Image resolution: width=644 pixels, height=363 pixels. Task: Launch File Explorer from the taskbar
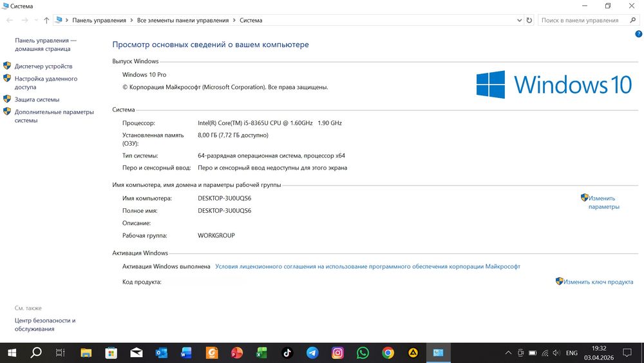[86, 353]
